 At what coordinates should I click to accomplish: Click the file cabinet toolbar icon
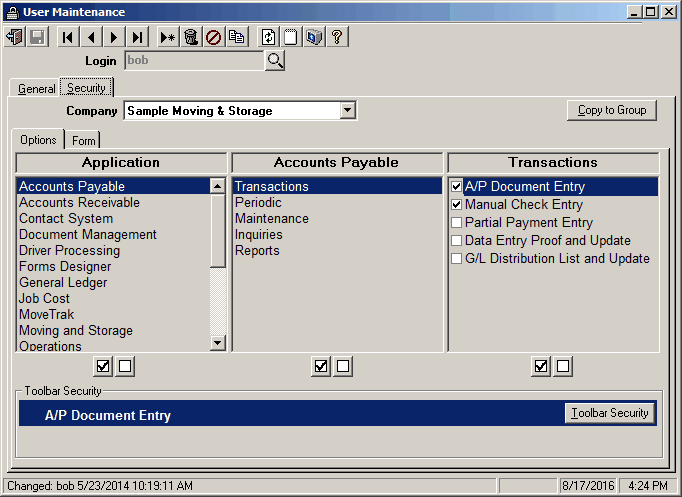(x=314, y=37)
